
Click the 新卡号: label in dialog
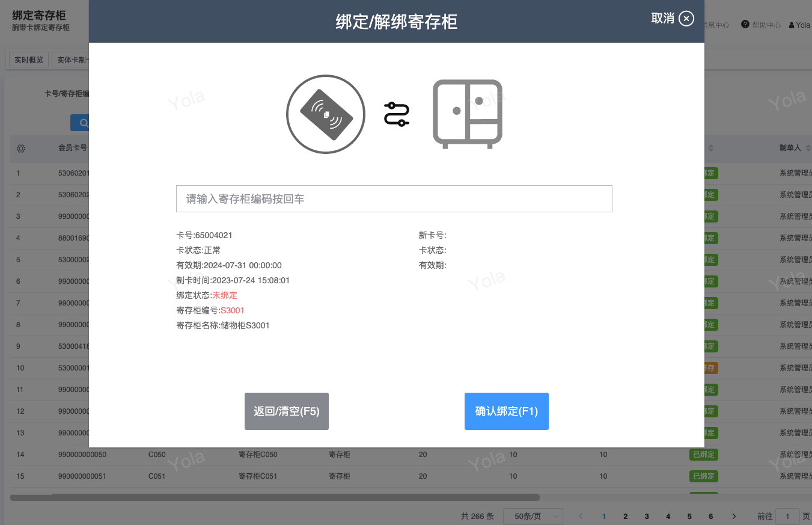[x=433, y=235]
